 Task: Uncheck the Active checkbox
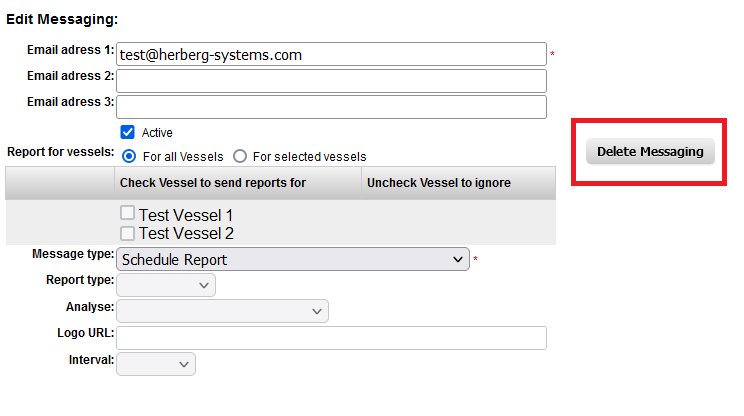[x=127, y=132]
